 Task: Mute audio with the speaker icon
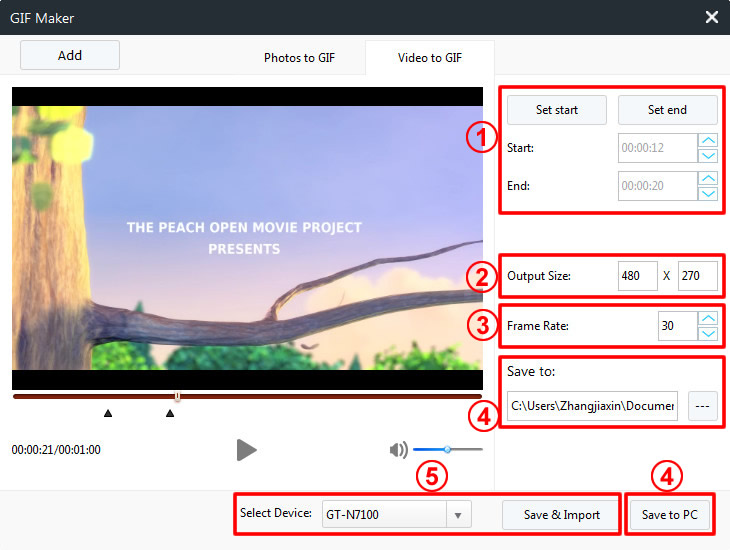(399, 450)
